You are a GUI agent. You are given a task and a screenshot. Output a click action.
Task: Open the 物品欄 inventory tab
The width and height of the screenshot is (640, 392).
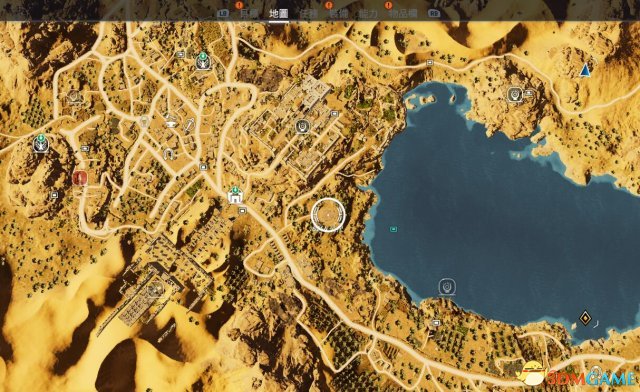pos(402,13)
